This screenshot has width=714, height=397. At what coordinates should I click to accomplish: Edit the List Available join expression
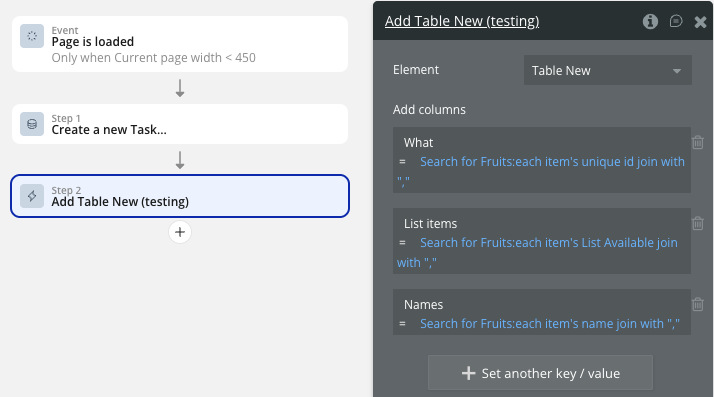pos(537,252)
